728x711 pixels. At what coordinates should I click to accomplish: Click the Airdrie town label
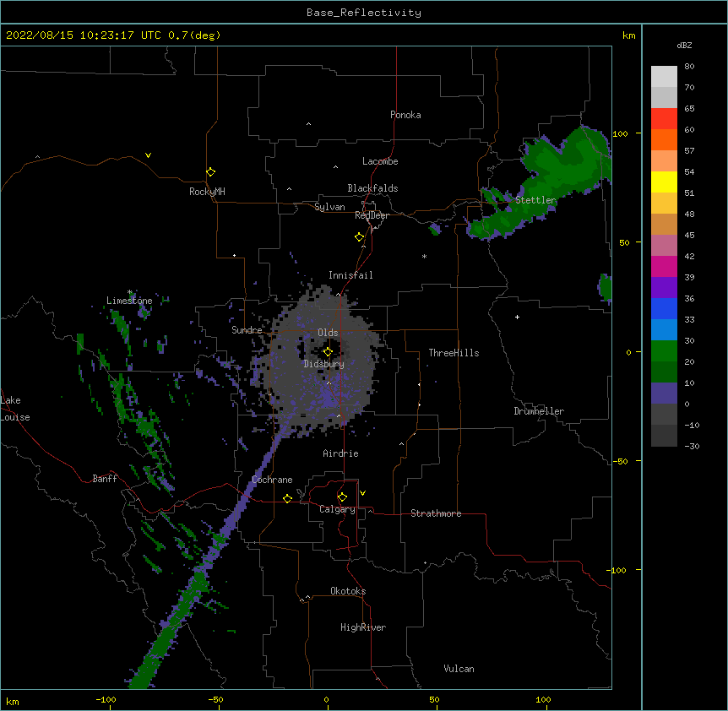(340, 453)
